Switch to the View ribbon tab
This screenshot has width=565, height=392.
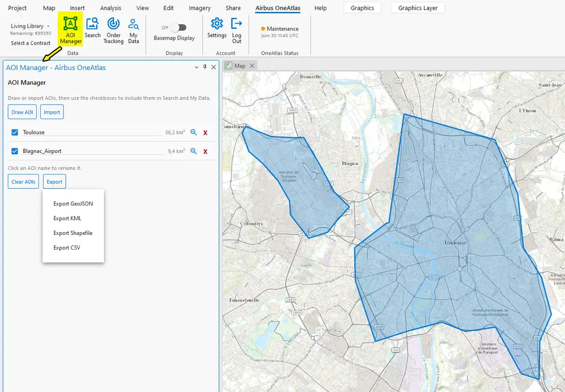(x=142, y=8)
